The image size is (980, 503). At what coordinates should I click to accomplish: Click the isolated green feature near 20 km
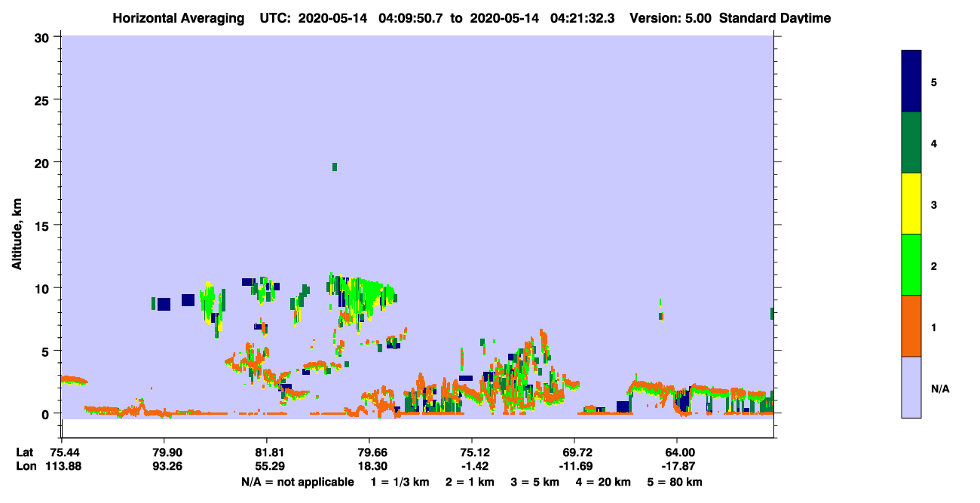pos(335,167)
